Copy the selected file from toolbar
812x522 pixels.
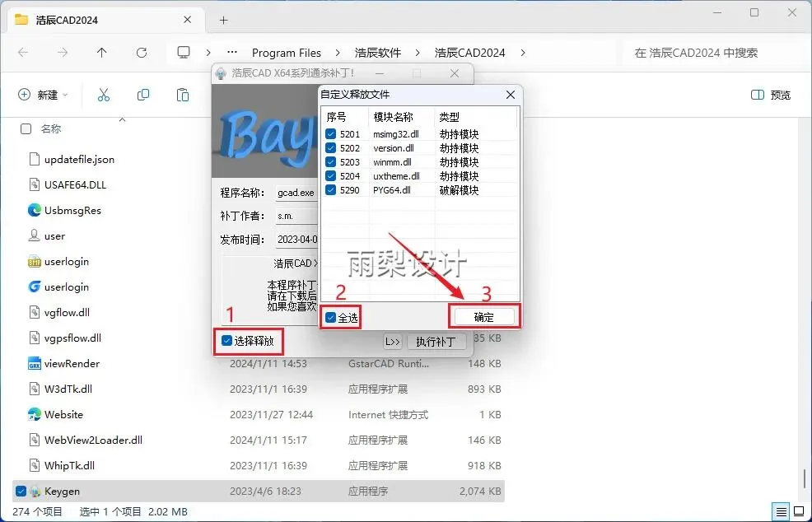[x=143, y=95]
